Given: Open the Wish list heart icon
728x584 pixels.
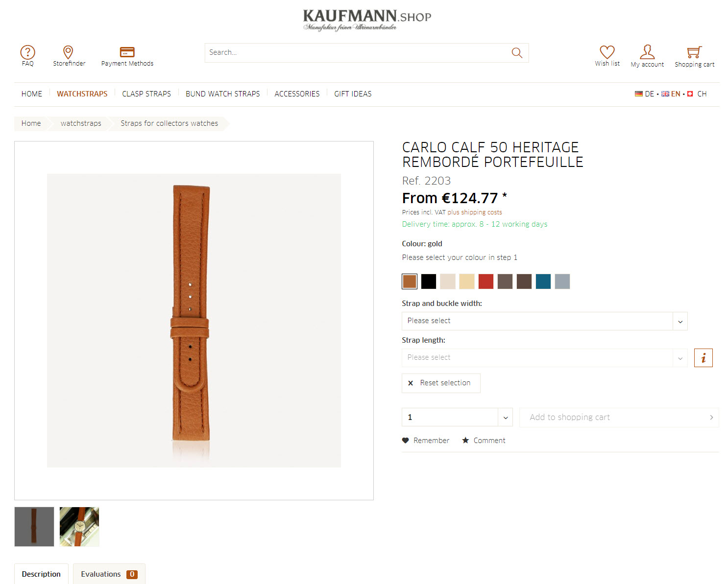Looking at the screenshot, I should pyautogui.click(x=607, y=52).
